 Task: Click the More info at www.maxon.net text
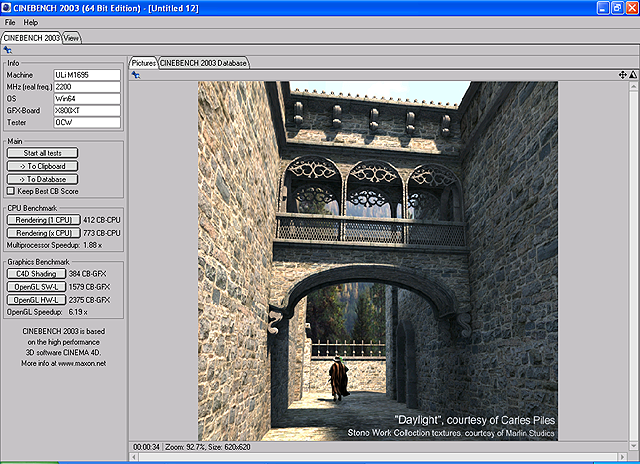[64, 363]
